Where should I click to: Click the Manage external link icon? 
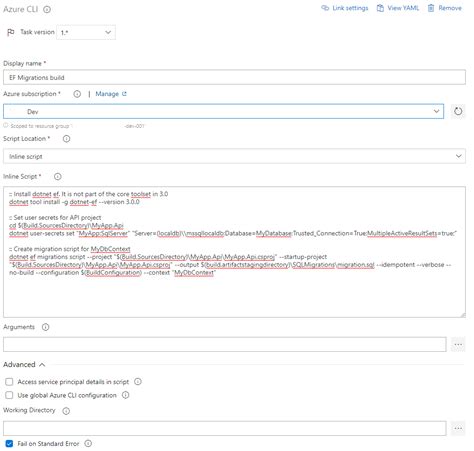[x=124, y=94]
